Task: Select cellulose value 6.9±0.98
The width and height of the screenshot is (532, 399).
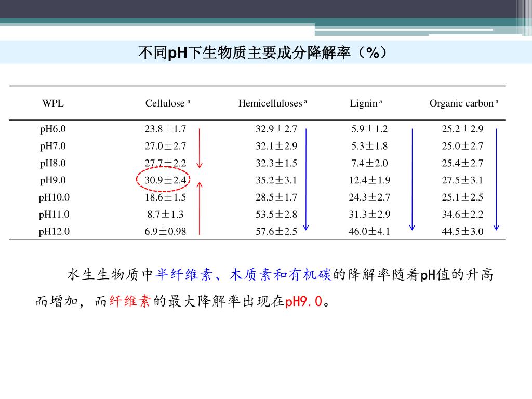Action: [165, 231]
